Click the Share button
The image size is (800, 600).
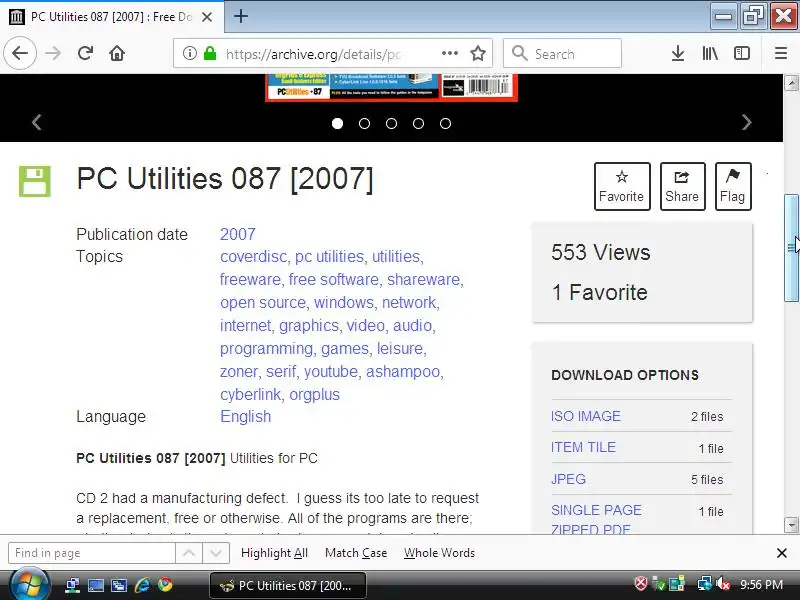(x=682, y=186)
